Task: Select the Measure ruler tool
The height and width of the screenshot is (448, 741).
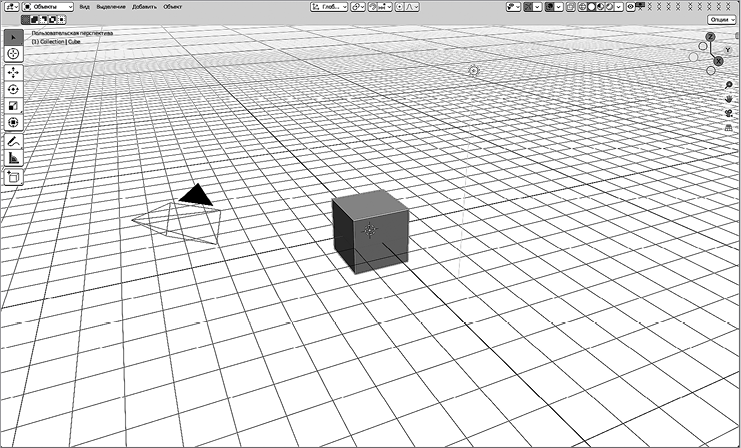Action: [14, 158]
